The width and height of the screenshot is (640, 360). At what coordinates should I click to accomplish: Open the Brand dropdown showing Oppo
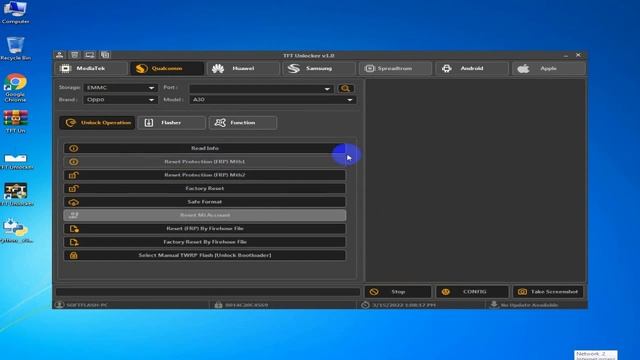[120, 100]
